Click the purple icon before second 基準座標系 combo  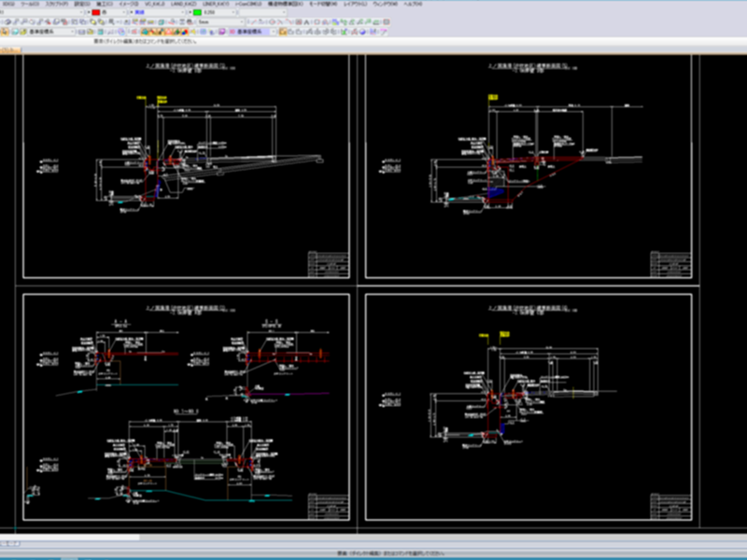pos(222,32)
